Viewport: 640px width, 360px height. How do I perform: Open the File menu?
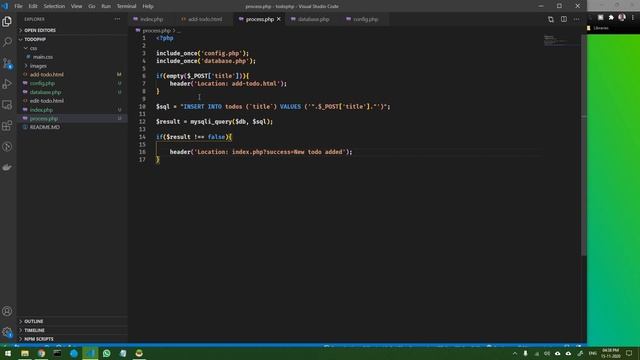coord(18,6)
